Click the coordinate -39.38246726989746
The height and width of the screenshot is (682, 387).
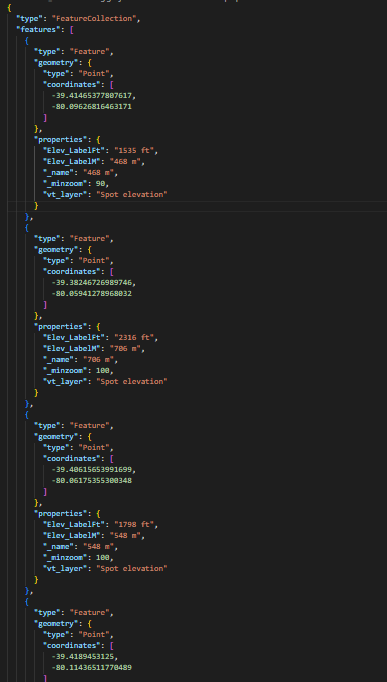(x=93, y=282)
